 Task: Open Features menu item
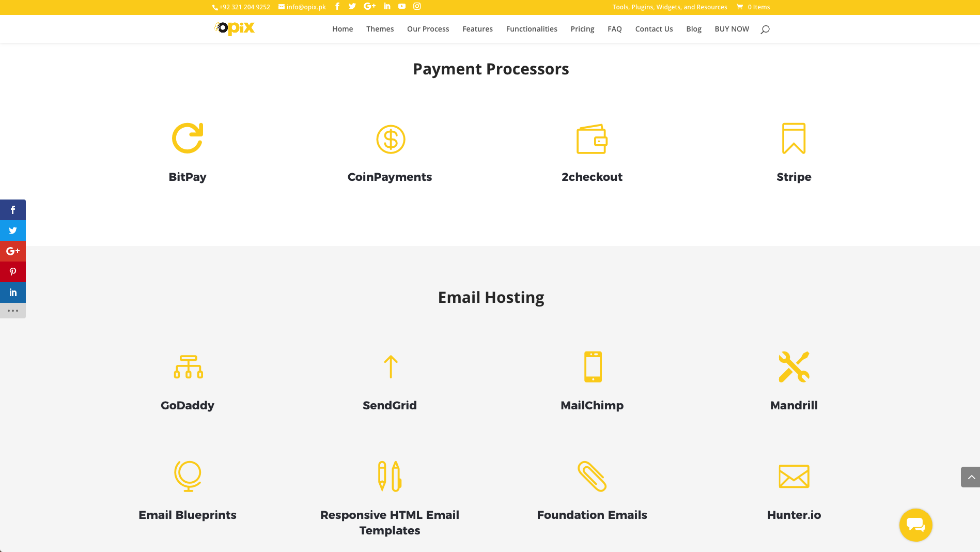478,29
